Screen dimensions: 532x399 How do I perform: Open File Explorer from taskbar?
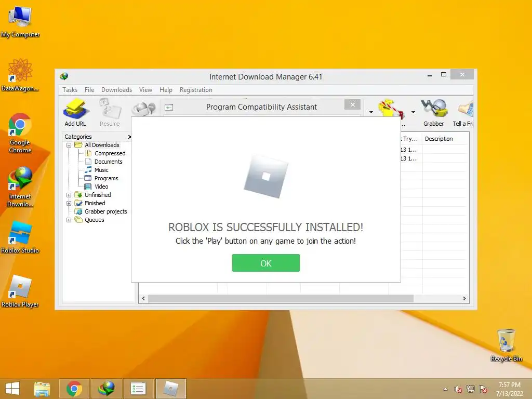pyautogui.click(x=42, y=389)
